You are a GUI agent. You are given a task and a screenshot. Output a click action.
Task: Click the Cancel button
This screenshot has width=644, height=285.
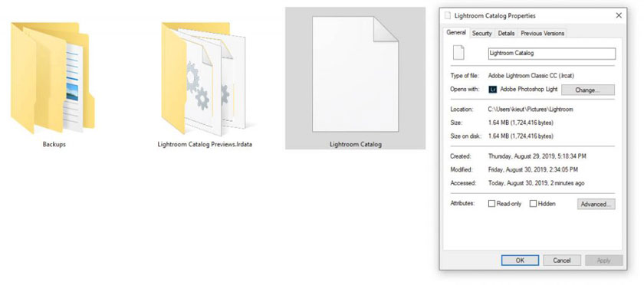pos(562,260)
